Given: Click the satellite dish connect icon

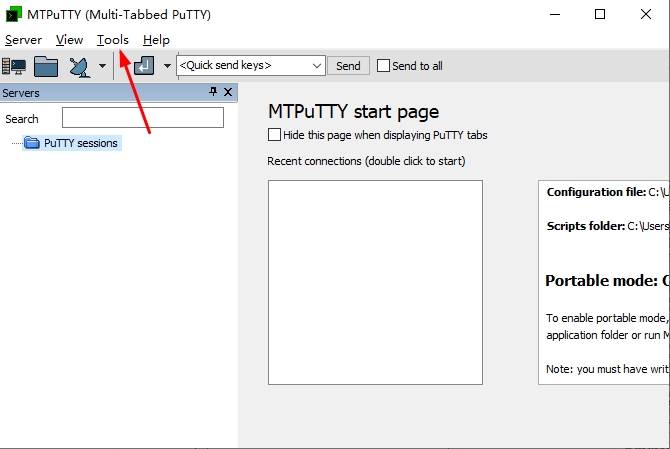Looking at the screenshot, I should point(79,66).
